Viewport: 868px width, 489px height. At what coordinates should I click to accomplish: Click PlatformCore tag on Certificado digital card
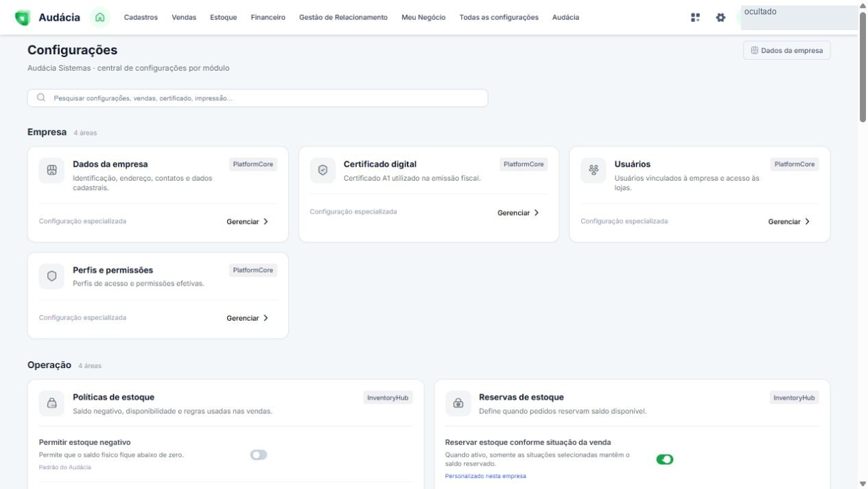[524, 164]
